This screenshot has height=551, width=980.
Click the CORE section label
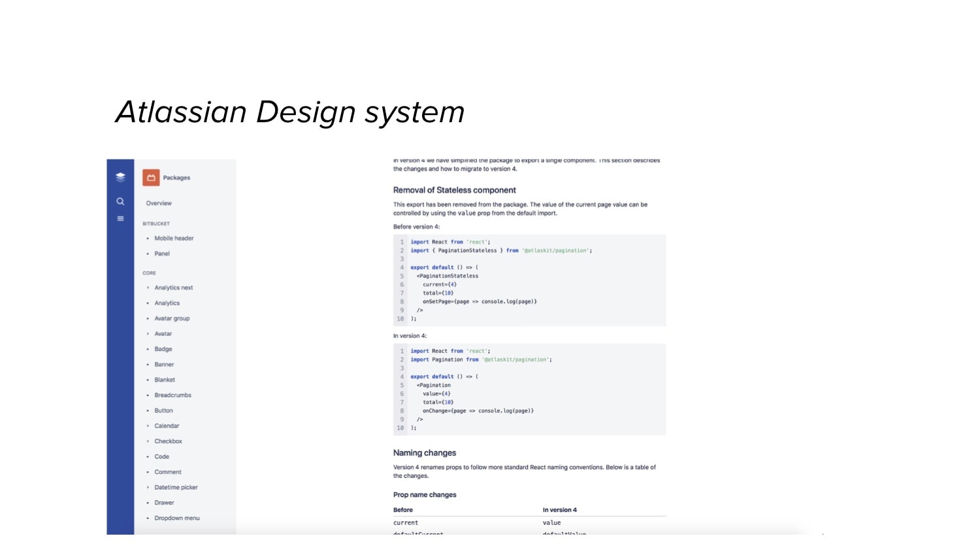pyautogui.click(x=149, y=273)
